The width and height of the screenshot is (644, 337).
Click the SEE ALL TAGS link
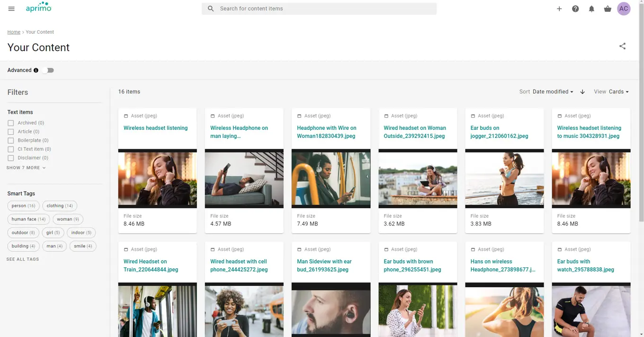(x=22, y=259)
